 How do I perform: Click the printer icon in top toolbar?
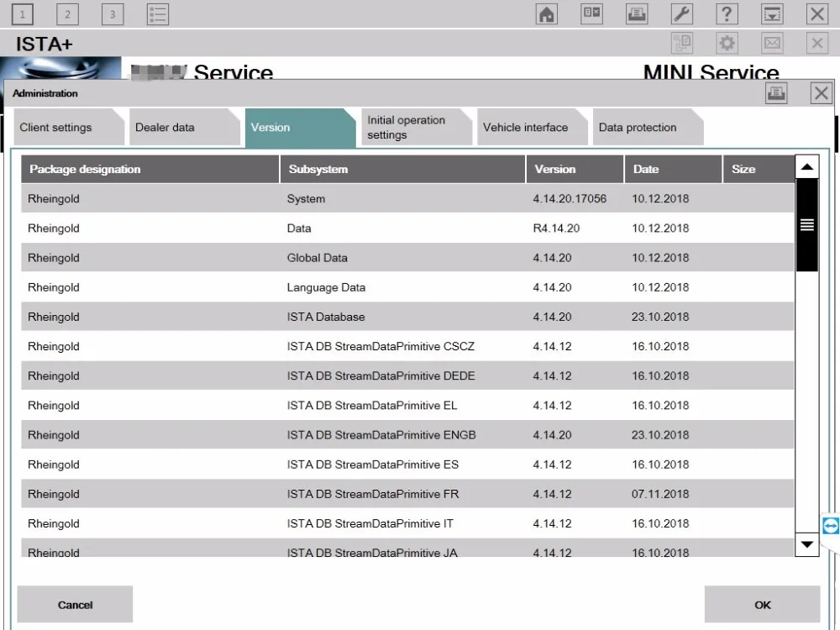(637, 14)
